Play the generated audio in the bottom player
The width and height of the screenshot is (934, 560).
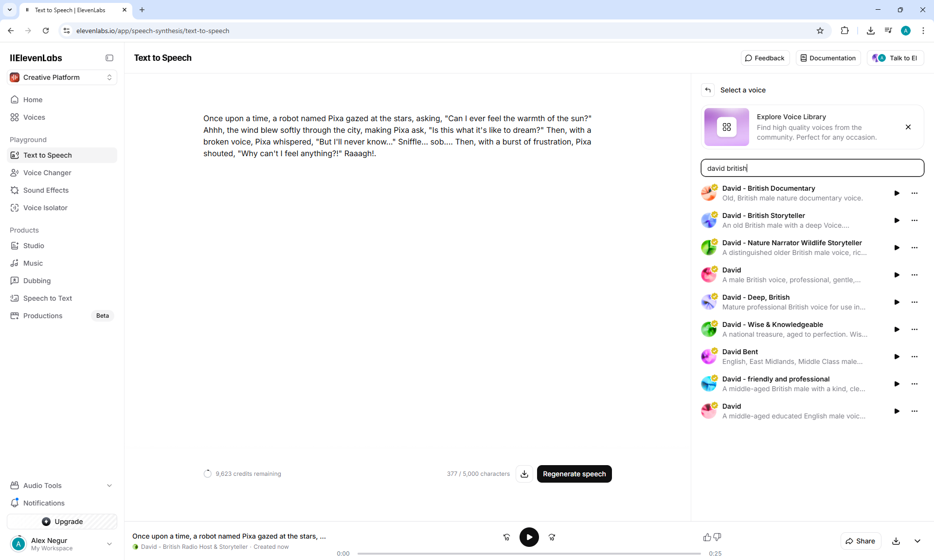(529, 537)
